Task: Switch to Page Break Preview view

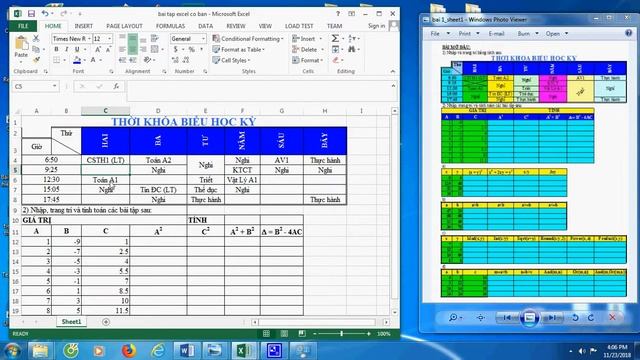Action: 302,333
